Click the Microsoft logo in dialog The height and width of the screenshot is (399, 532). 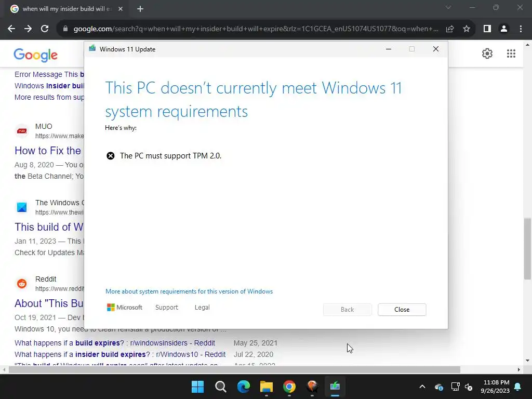125,308
